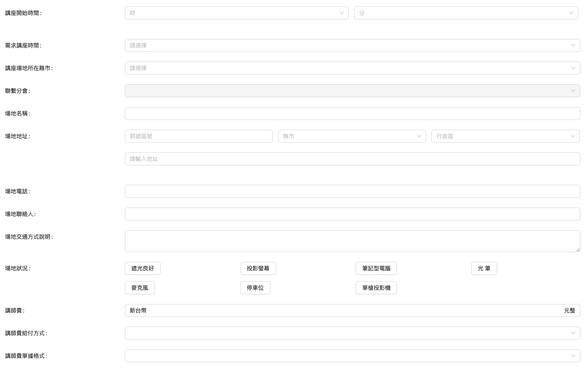Click the 郵遞區號 input field
Viewport: 588px width, 368px height.
pyautogui.click(x=199, y=136)
